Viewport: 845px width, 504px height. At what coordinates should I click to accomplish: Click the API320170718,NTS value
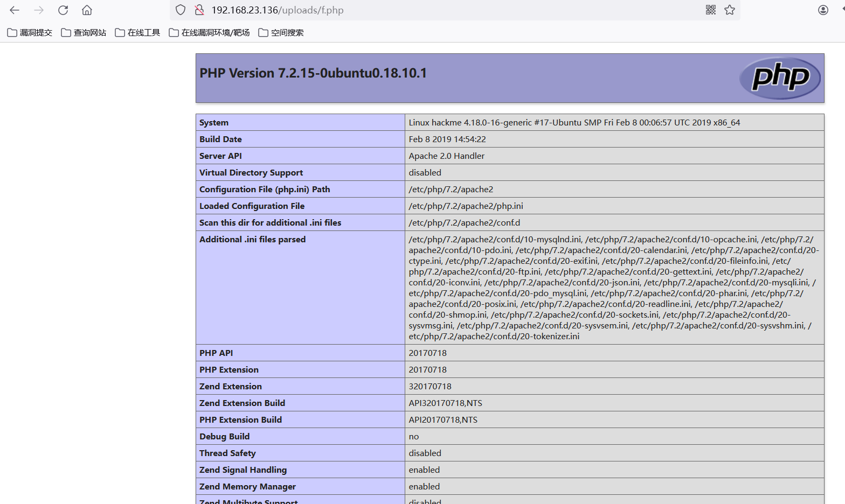point(445,403)
